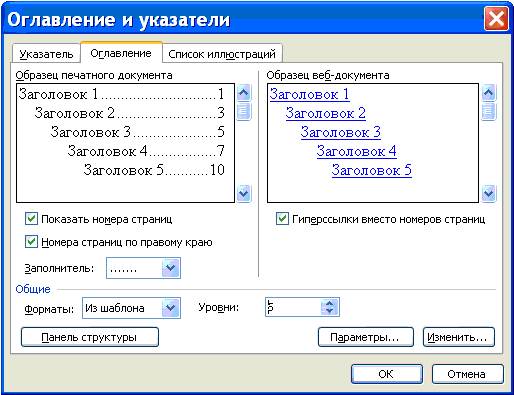Click the Заголовок 1 link in web preview
This screenshot has height=395, width=514.
[x=309, y=94]
